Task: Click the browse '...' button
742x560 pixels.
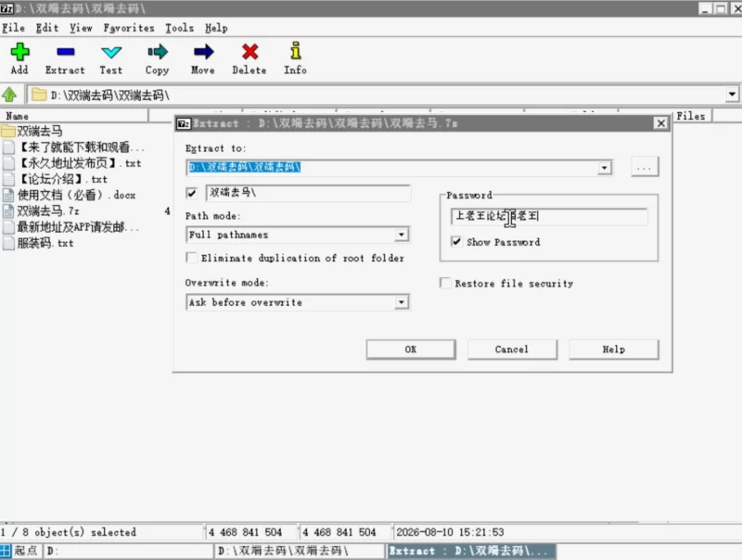Action: click(x=645, y=167)
